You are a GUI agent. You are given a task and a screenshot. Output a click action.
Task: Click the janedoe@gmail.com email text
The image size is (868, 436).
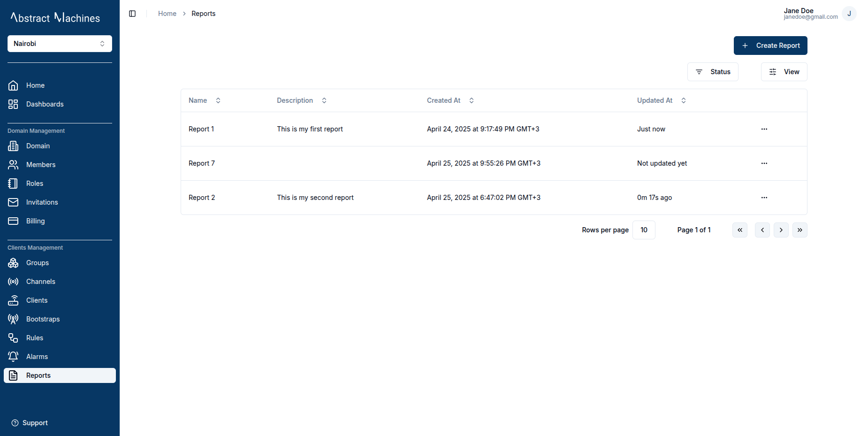pos(811,17)
